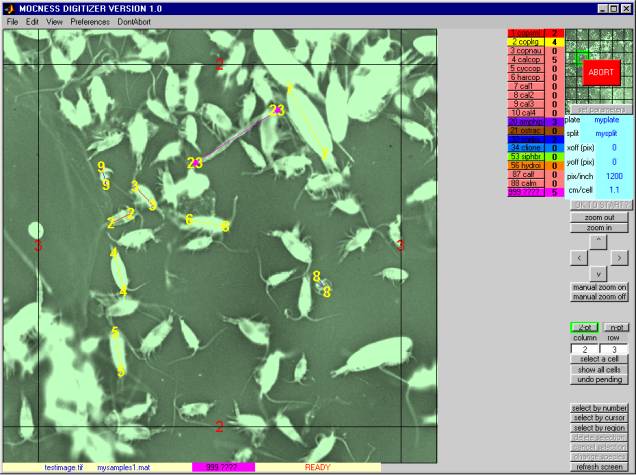The height and width of the screenshot is (475, 636).
Task: Select the 9 cal3 species row
Action: (526, 104)
